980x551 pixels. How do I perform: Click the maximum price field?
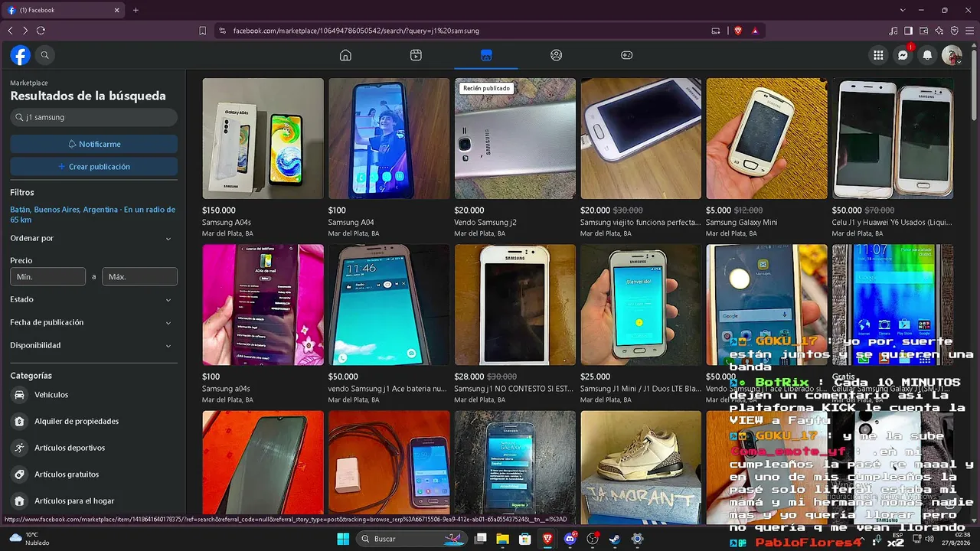click(x=139, y=276)
